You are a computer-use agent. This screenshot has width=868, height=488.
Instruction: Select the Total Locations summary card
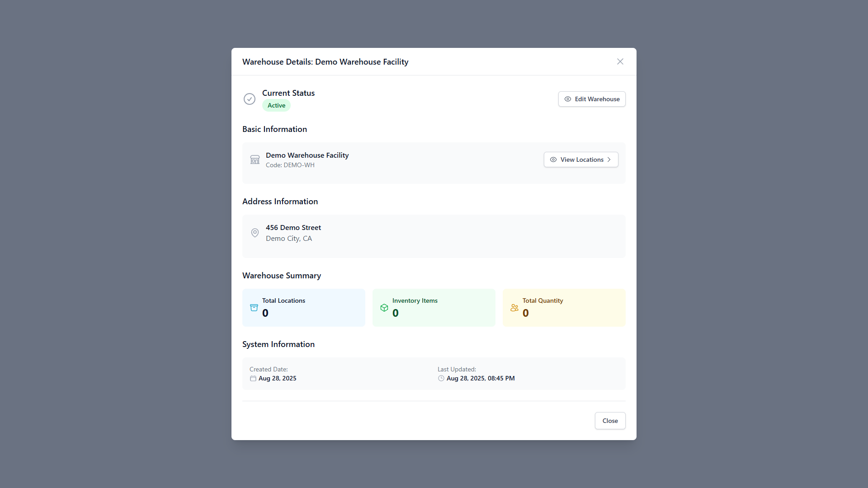pyautogui.click(x=304, y=308)
